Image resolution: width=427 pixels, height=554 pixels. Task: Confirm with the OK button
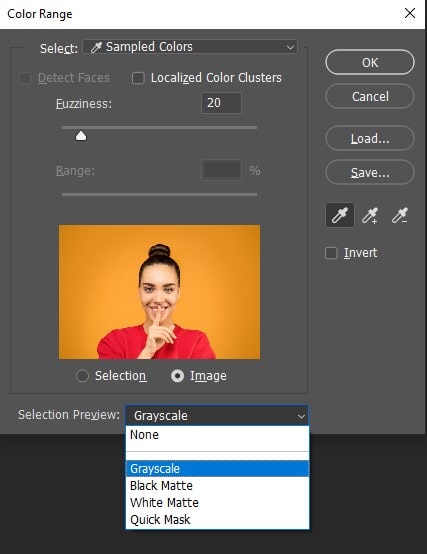[x=370, y=63]
